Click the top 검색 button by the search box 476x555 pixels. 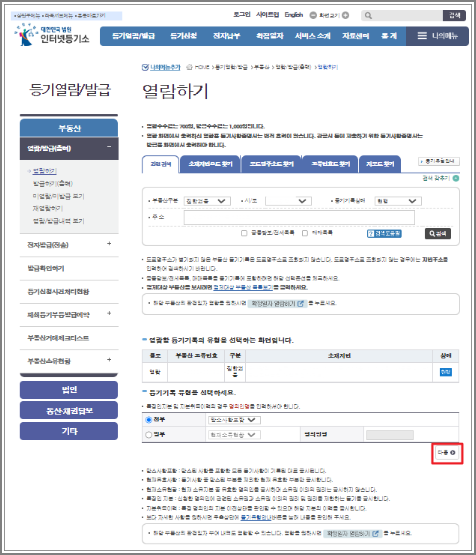[x=454, y=16]
